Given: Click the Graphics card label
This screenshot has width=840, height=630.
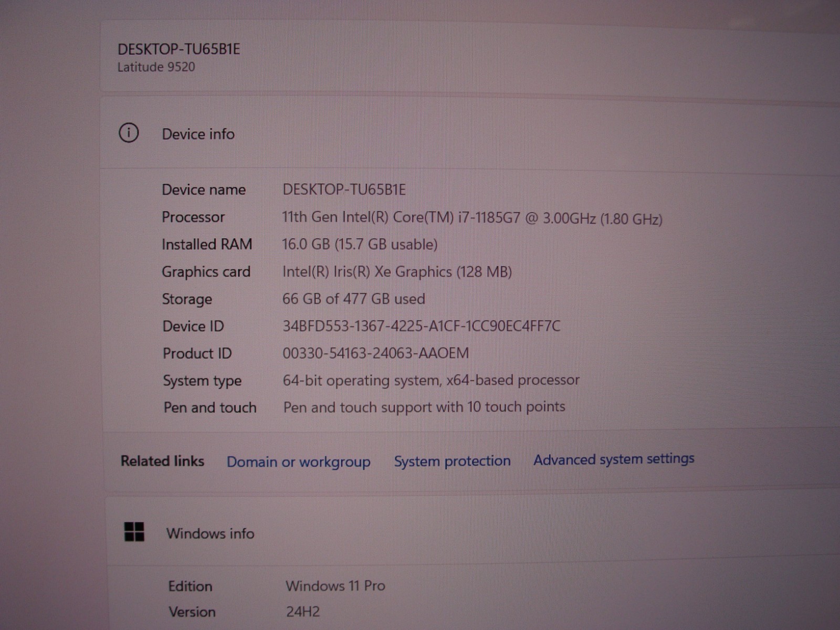Looking at the screenshot, I should (206, 272).
